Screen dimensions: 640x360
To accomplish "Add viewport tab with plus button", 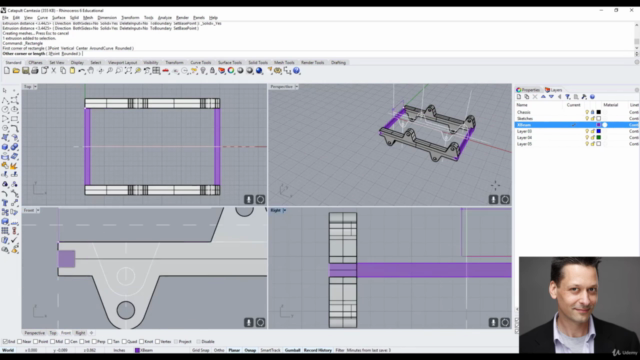I will (x=91, y=333).
